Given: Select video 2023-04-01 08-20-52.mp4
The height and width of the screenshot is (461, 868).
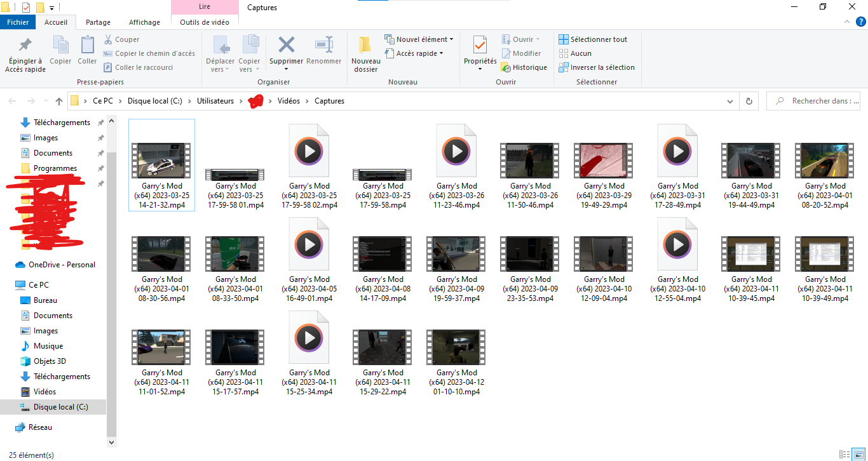Looking at the screenshot, I should (825, 165).
